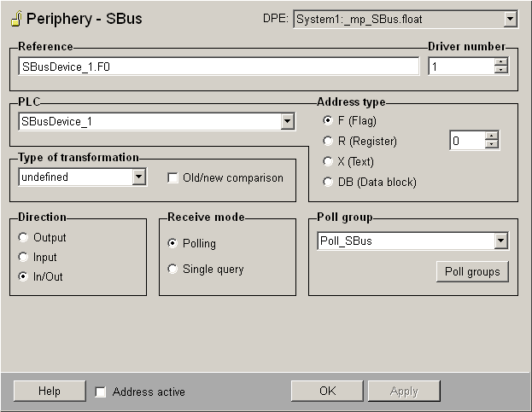Click the Periphery SBus header icon
The width and height of the screenshot is (532, 412).
coord(15,18)
